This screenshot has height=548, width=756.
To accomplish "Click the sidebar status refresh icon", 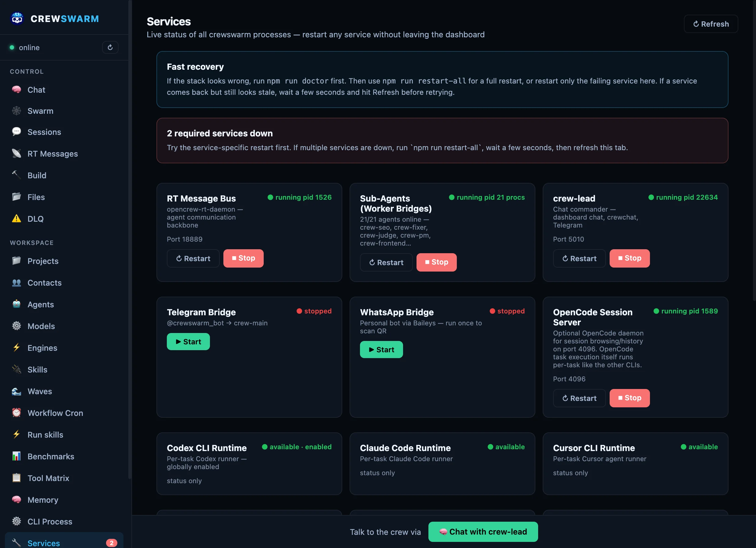I will point(110,47).
